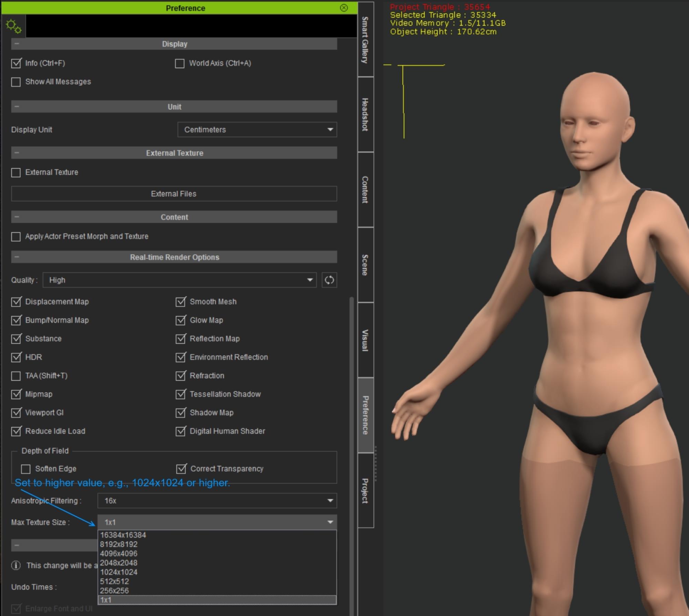This screenshot has height=616, width=689.
Task: Toggle Reduce Idle Load checkbox
Action: click(x=16, y=431)
